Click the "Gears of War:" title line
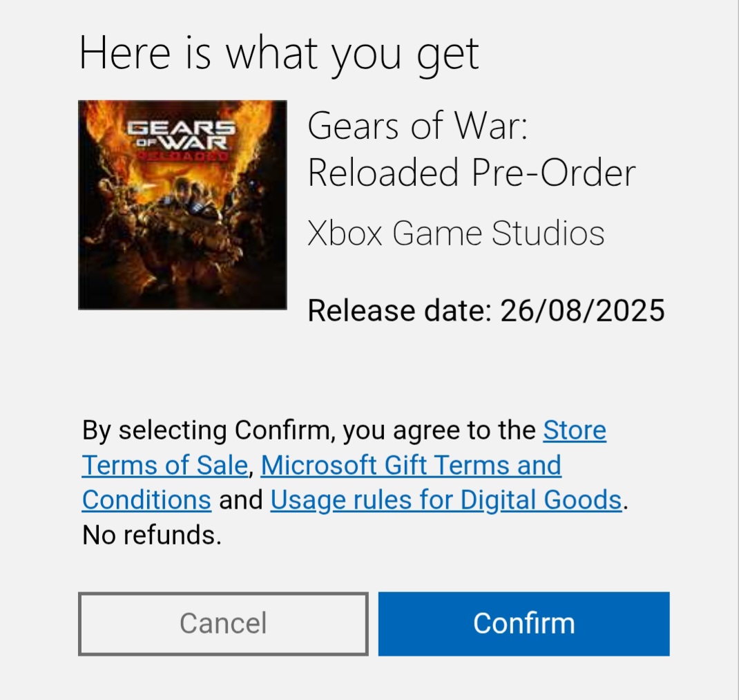 point(417,127)
